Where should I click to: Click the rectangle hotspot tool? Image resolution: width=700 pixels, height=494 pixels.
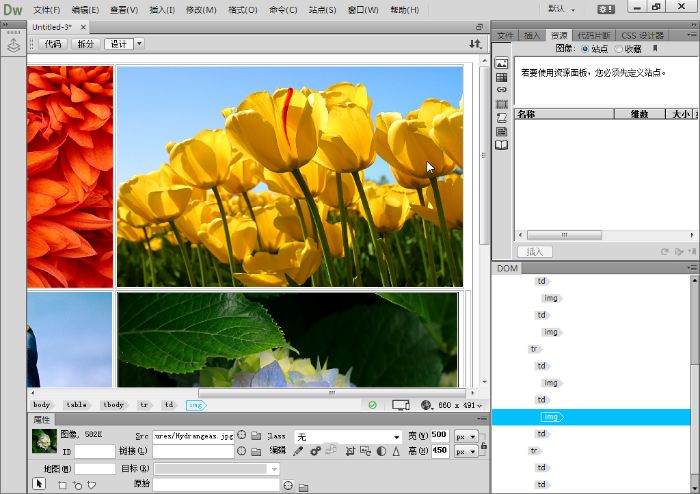coord(62,485)
